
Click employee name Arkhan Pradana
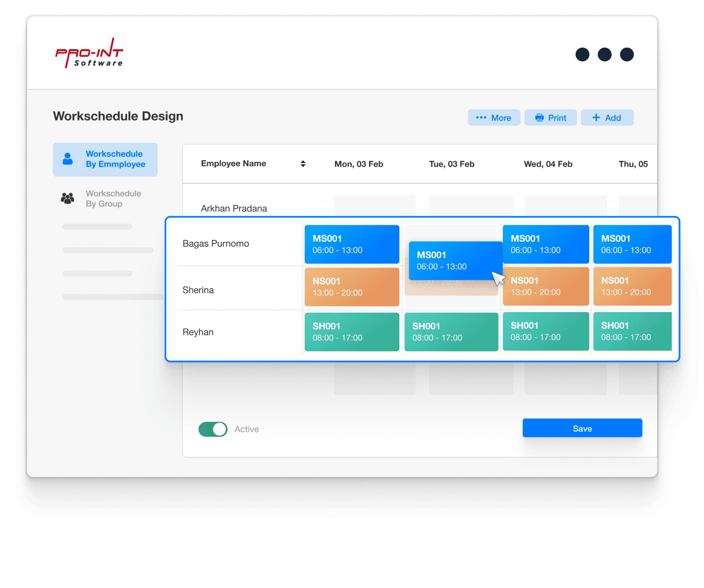click(x=234, y=208)
